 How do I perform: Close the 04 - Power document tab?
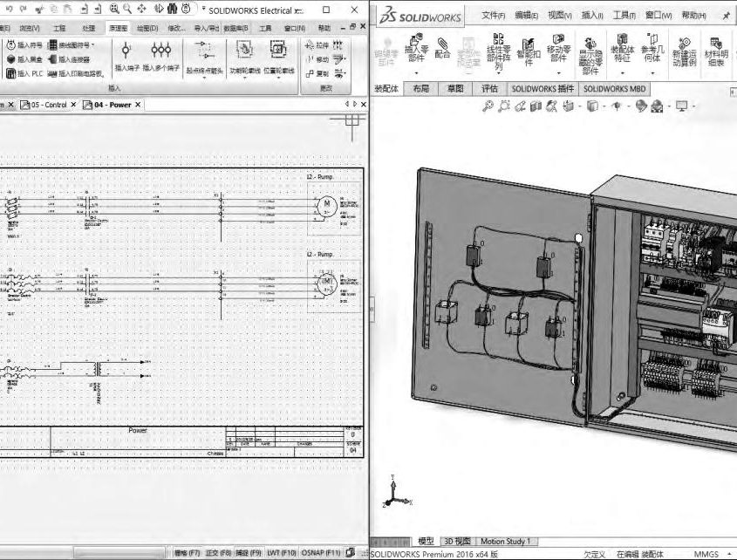pyautogui.click(x=138, y=105)
